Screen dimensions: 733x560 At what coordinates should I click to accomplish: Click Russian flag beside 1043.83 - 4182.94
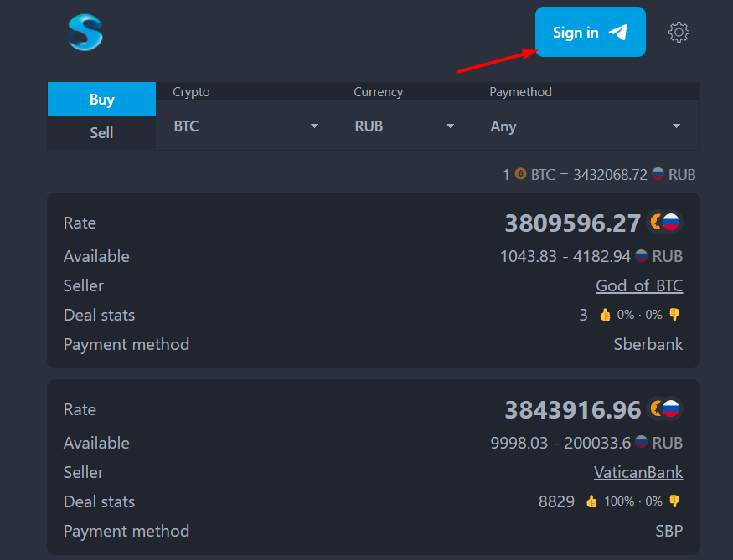point(641,255)
